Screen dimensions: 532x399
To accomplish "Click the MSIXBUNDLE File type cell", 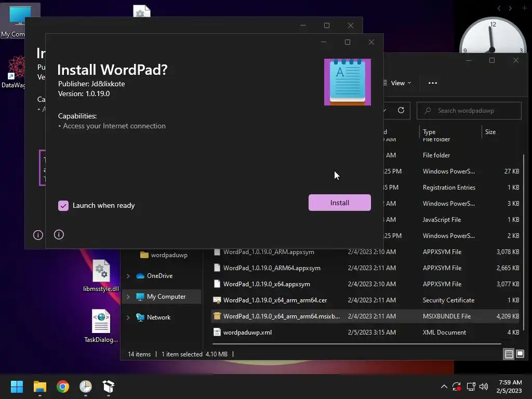I will 446,316.
